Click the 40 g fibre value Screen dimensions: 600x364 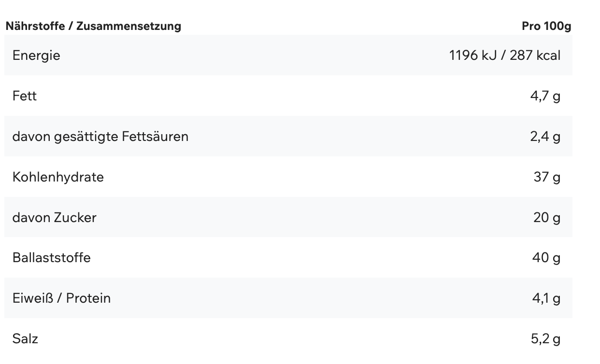point(546,258)
